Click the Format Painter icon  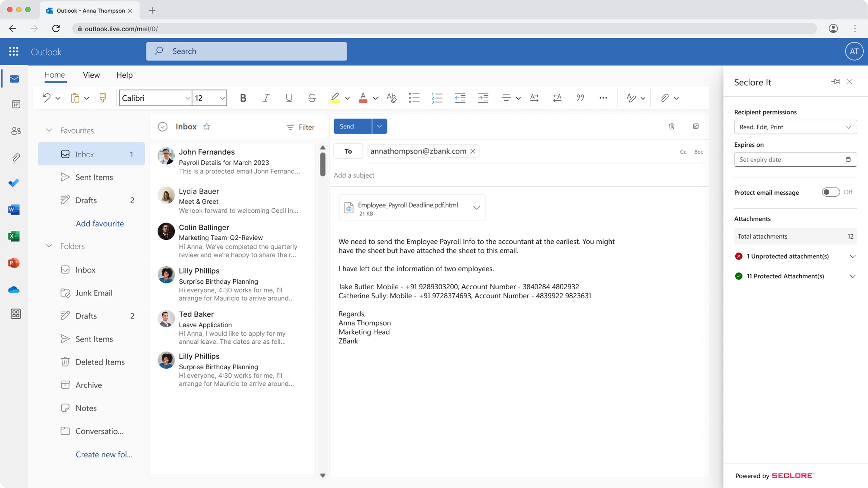coord(103,98)
